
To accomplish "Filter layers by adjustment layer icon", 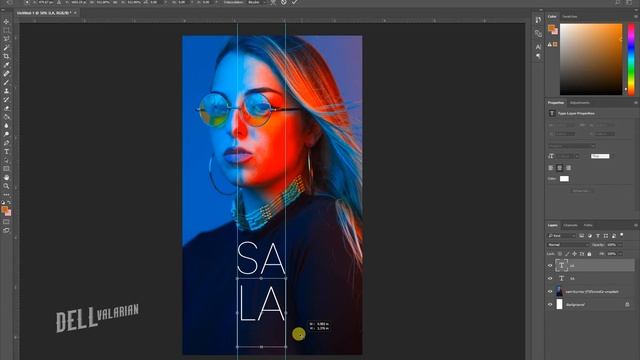I will [x=590, y=236].
